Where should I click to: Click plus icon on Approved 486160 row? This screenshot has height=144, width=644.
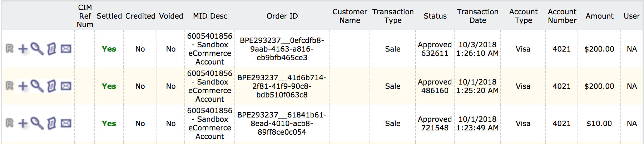pos(23,86)
